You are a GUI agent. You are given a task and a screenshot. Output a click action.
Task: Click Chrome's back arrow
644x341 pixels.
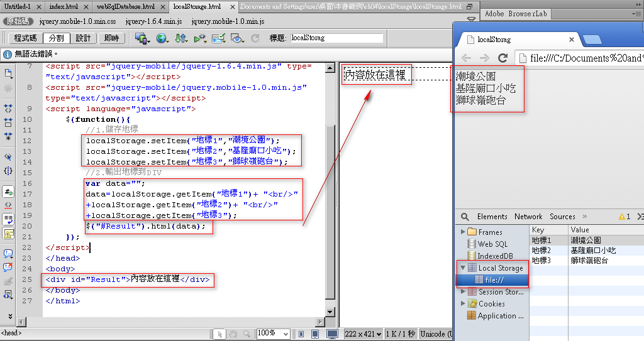pos(466,58)
